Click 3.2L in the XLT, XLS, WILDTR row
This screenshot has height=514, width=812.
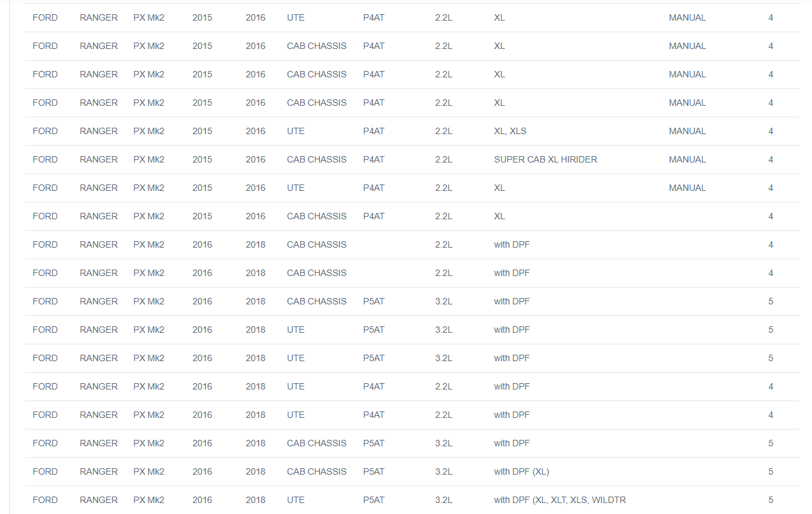pos(443,500)
